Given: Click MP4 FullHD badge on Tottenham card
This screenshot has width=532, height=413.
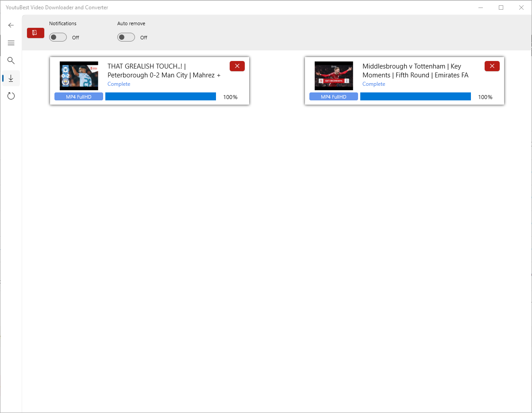Looking at the screenshot, I should (334, 96).
